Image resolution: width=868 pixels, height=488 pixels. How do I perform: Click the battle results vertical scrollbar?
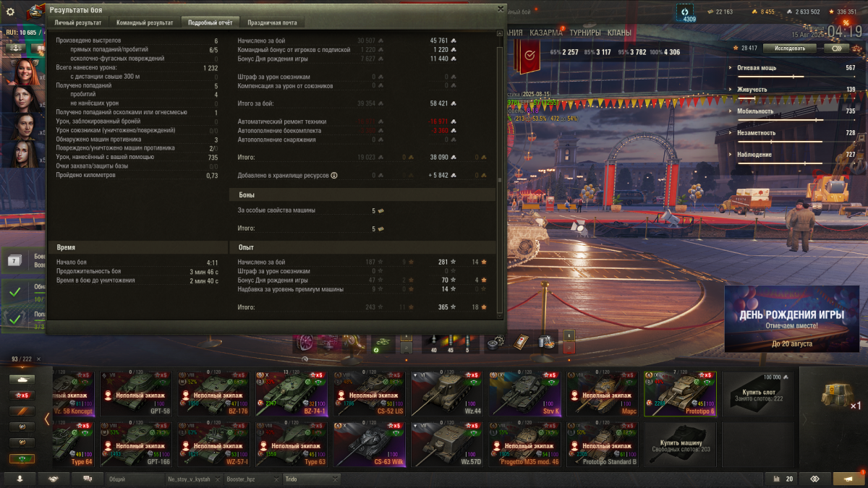coord(498,108)
